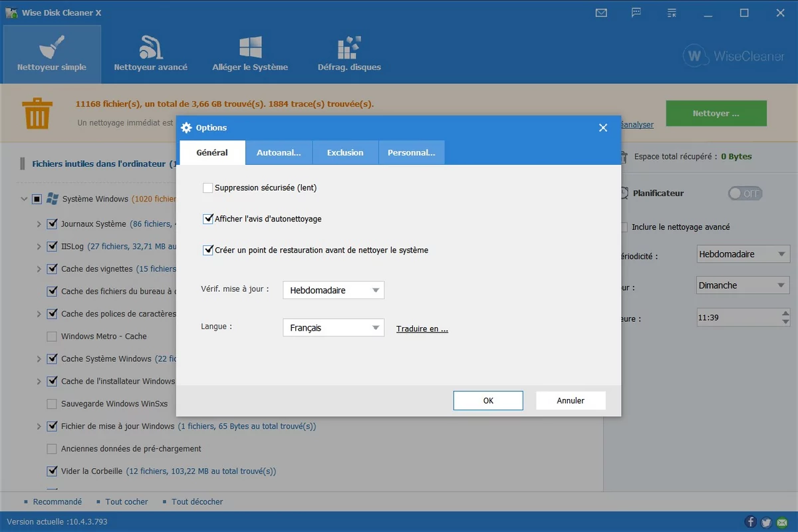Check Sauvegarde Windows WinSxs box
Viewport: 798px width, 532px height.
[52, 404]
